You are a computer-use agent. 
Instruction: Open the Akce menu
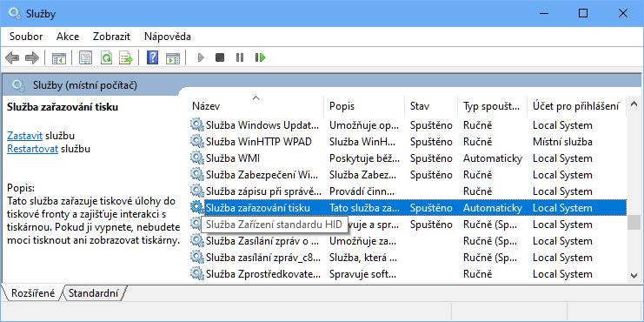click(68, 37)
